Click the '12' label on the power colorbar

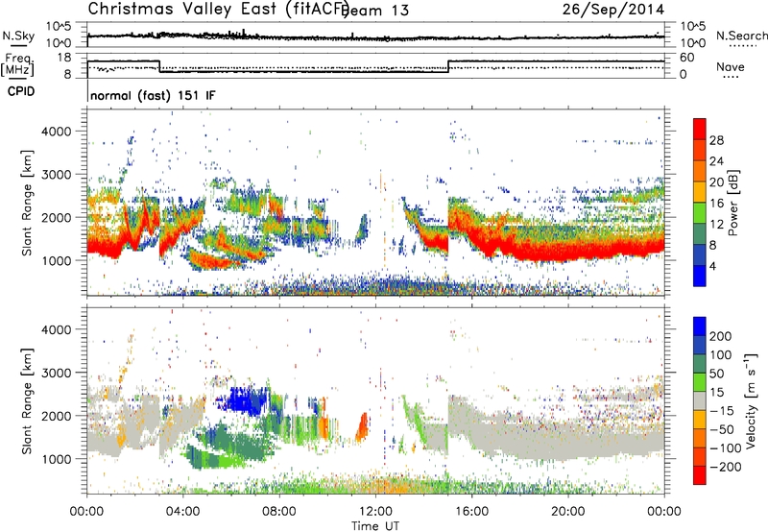point(716,225)
